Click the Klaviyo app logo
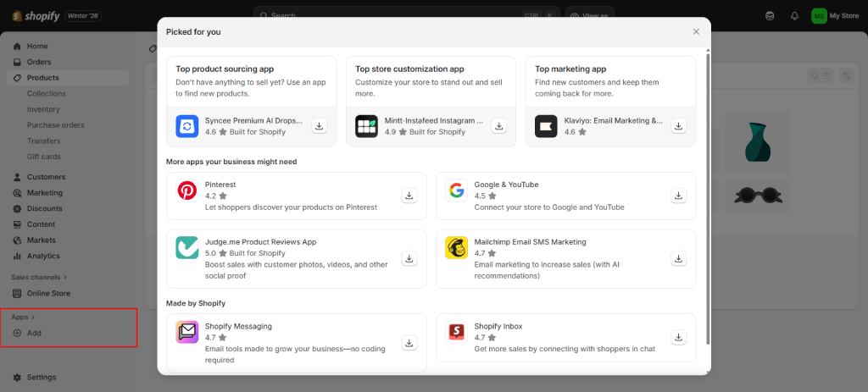This screenshot has height=392, width=868. (x=547, y=126)
